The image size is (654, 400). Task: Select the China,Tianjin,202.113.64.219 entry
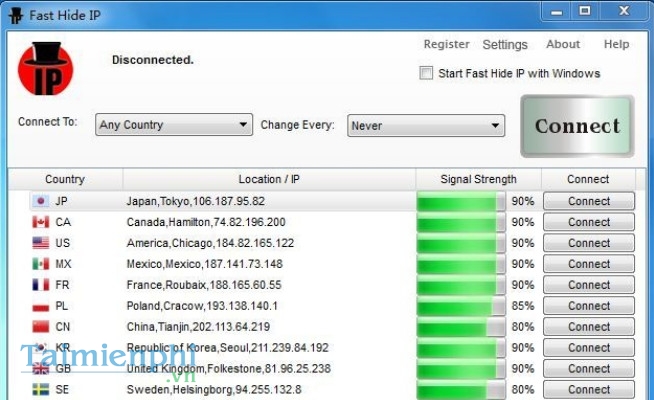(198, 327)
